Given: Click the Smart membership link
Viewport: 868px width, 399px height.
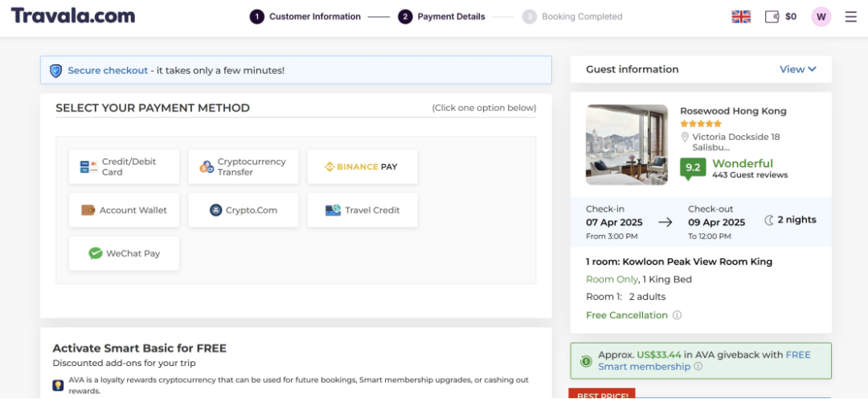Looking at the screenshot, I should [x=644, y=367].
